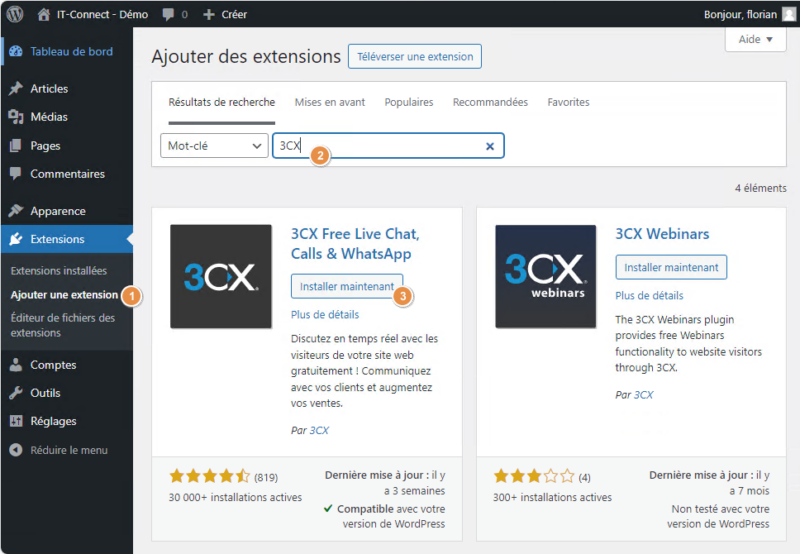Click '30 000+ installations actives' text
The image size is (800, 554).
[x=235, y=497]
